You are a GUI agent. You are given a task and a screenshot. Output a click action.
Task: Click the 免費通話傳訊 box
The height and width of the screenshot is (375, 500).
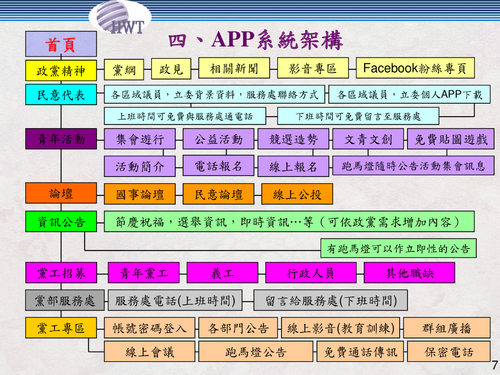[x=360, y=351]
